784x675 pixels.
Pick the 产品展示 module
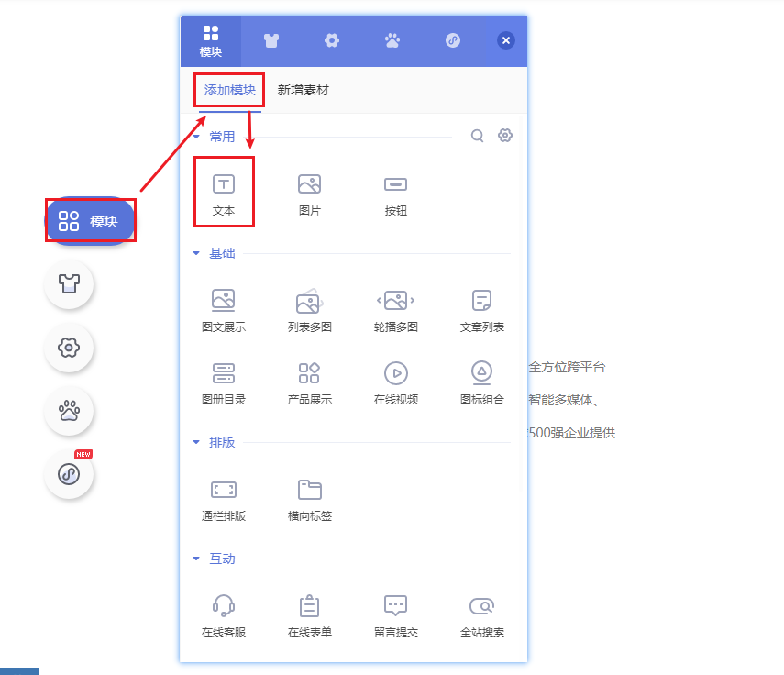(x=310, y=383)
